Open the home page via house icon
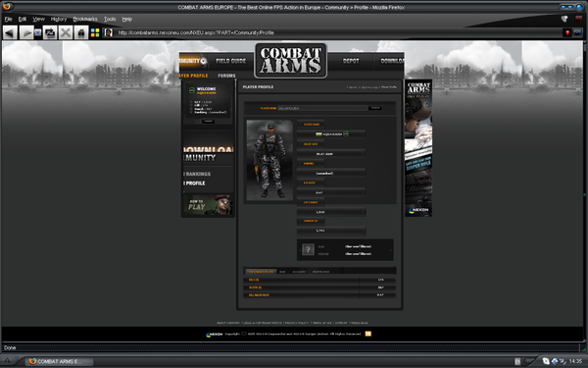 [x=81, y=33]
